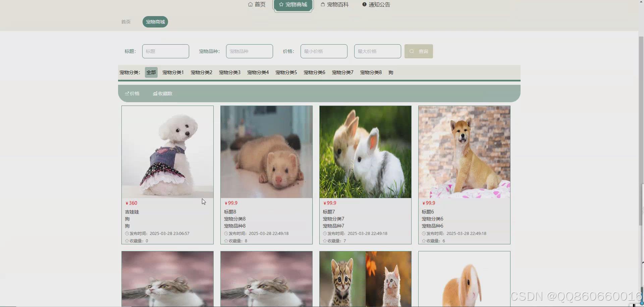Screen dimensions: 644x307
Task: Filter by 宠物分类1
Action: [173, 72]
